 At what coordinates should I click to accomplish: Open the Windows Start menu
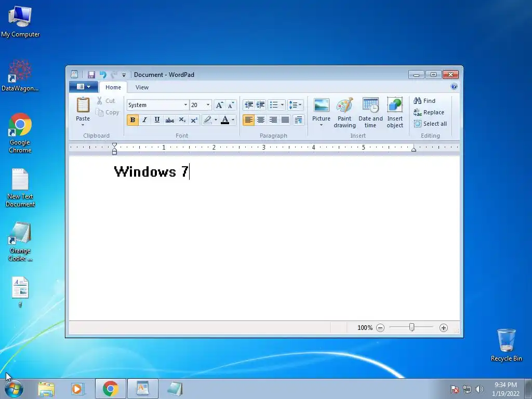pyautogui.click(x=14, y=389)
